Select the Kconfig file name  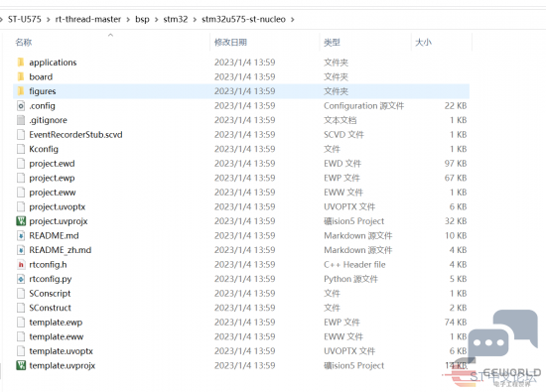click(x=44, y=149)
